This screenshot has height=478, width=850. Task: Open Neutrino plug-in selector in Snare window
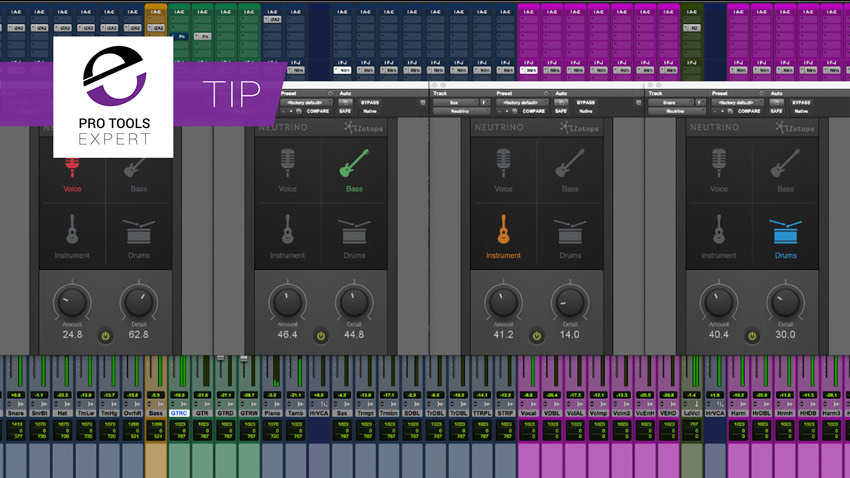click(x=677, y=111)
